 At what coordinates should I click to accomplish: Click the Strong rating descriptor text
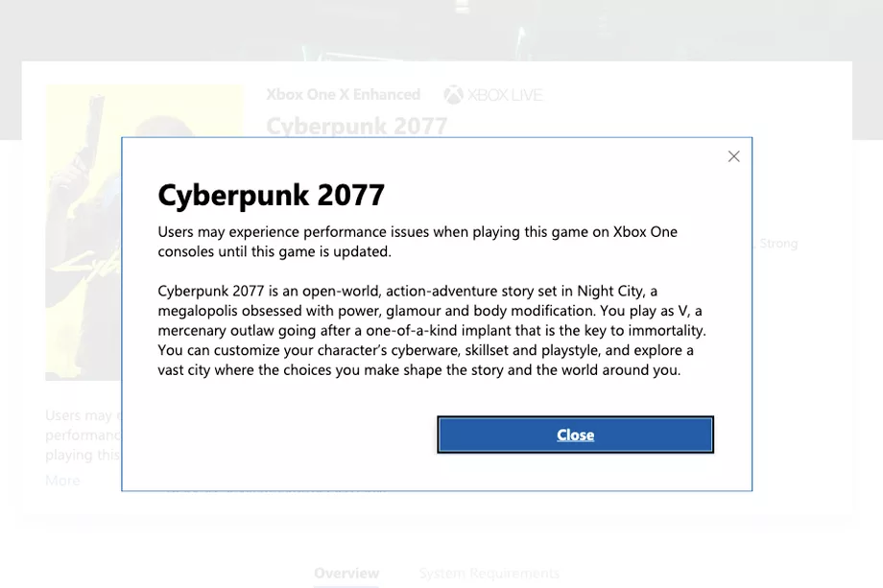point(777,244)
